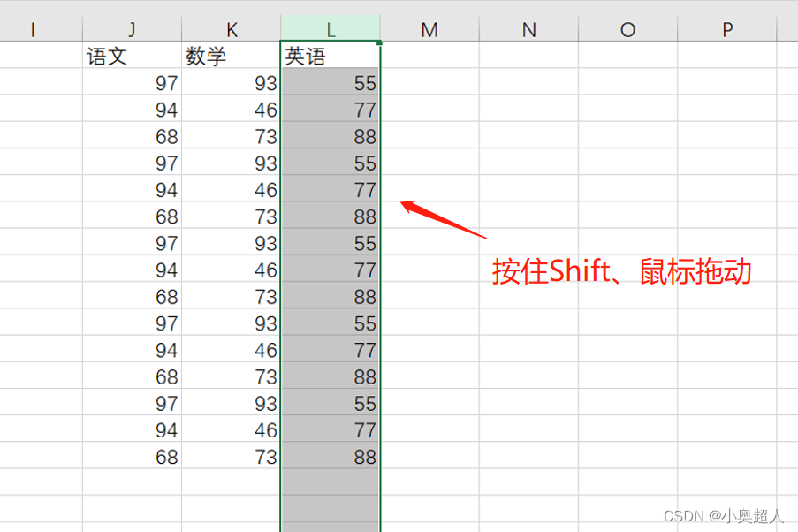Image resolution: width=798 pixels, height=532 pixels.
Task: Click 73 in the last data row
Action: (x=231, y=455)
